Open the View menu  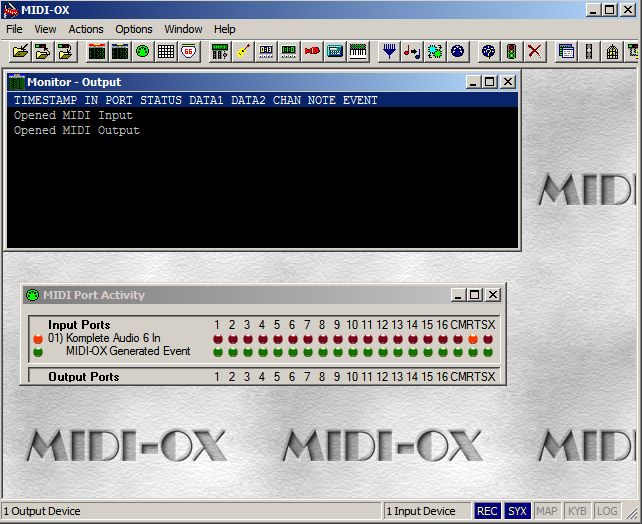[x=45, y=29]
